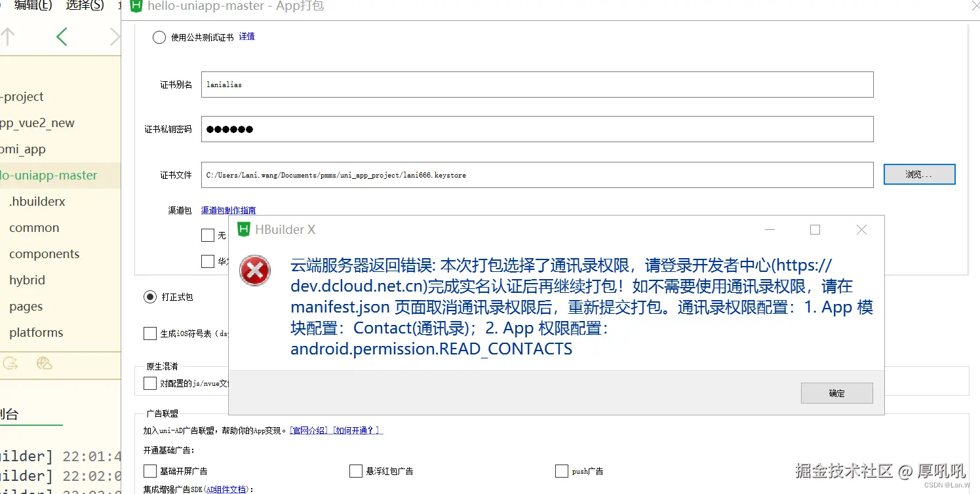The image size is (980, 494).
Task: Select the -project tree entry
Action: [22, 96]
